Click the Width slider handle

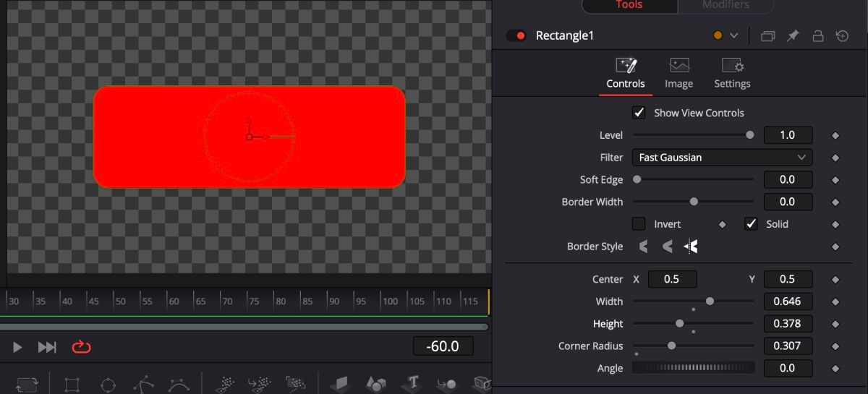[x=710, y=301]
